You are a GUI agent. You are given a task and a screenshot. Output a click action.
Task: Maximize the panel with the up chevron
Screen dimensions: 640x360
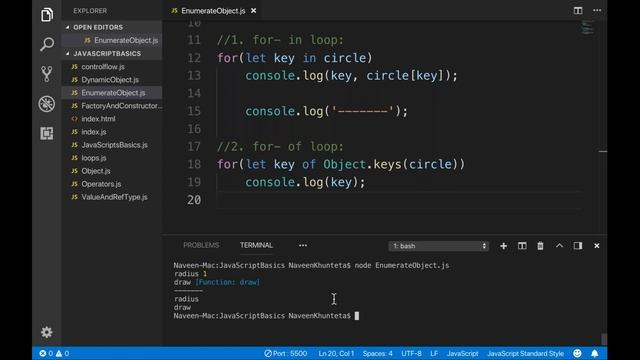(559, 246)
